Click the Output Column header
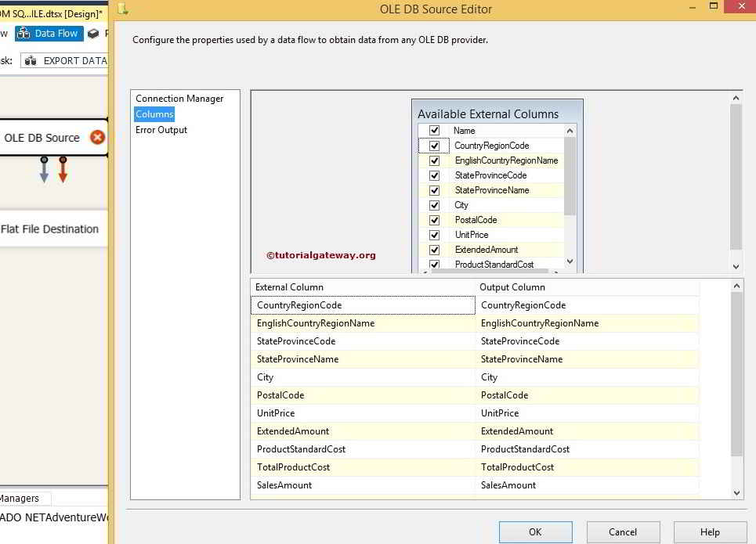 pos(587,287)
